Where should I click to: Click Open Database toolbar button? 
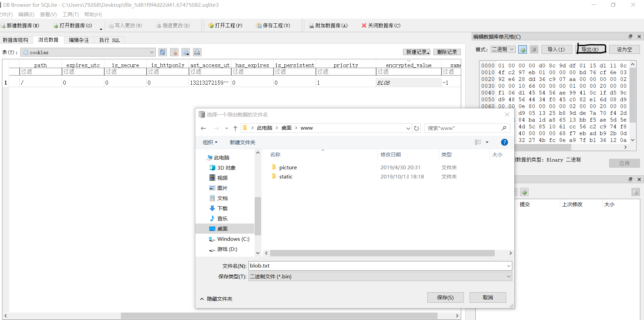[x=72, y=25]
